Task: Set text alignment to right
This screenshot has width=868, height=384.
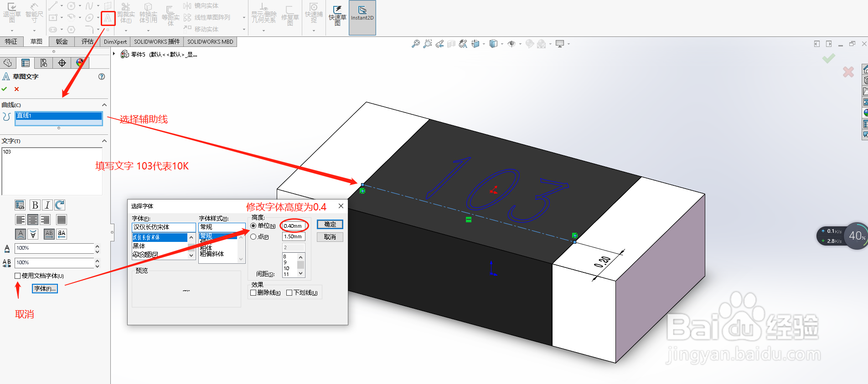Action: [45, 220]
